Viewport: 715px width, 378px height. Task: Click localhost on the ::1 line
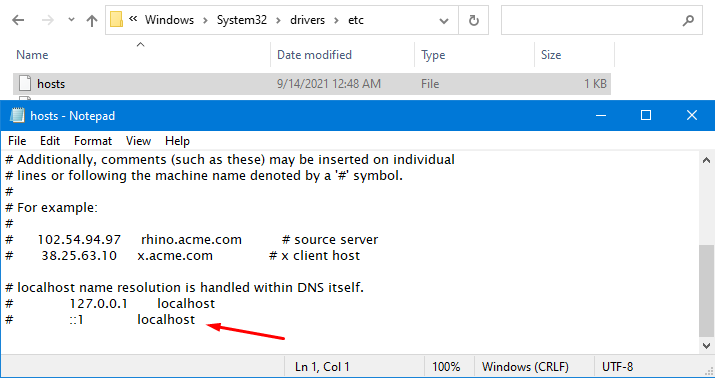point(166,320)
